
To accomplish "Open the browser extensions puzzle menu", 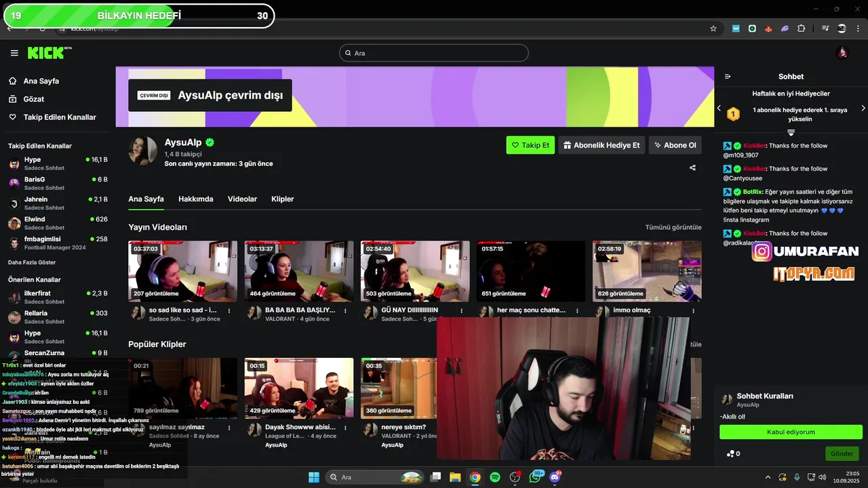I will 801,28.
